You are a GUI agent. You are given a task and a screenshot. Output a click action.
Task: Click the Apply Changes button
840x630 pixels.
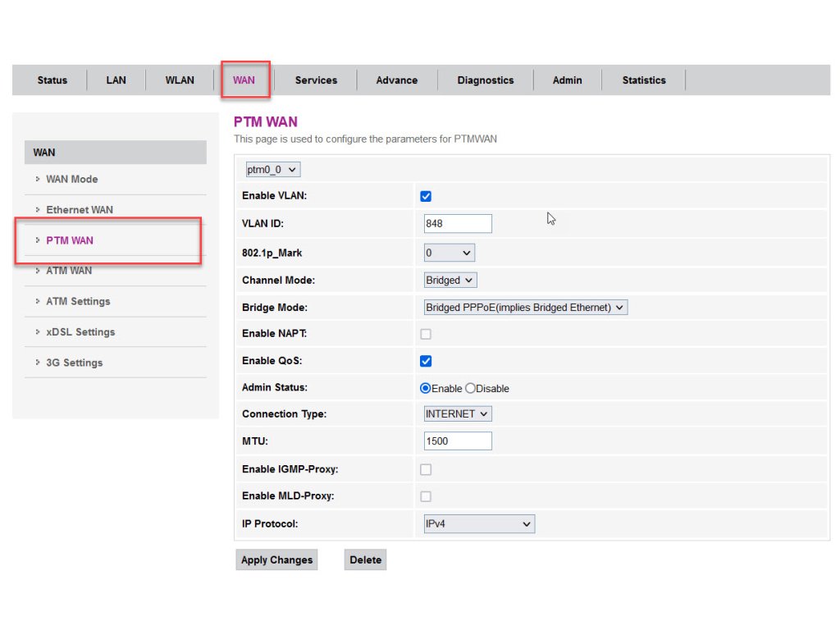(276, 560)
